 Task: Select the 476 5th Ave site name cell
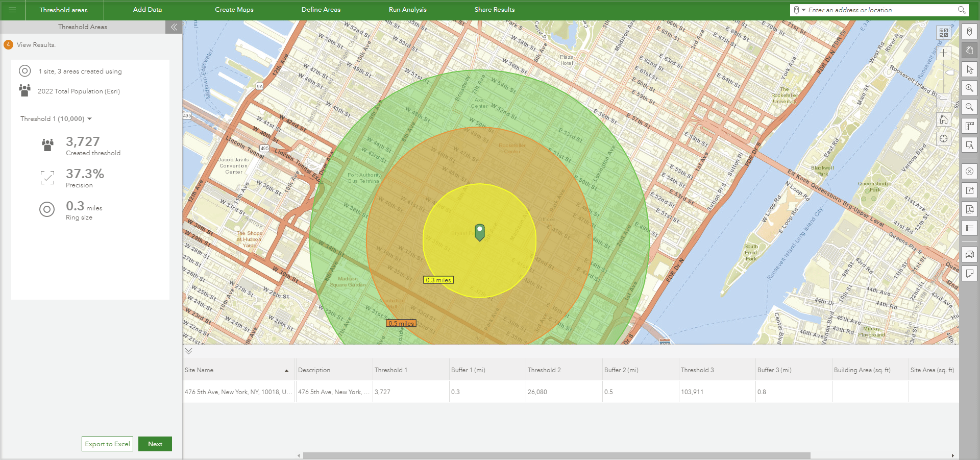pyautogui.click(x=239, y=392)
